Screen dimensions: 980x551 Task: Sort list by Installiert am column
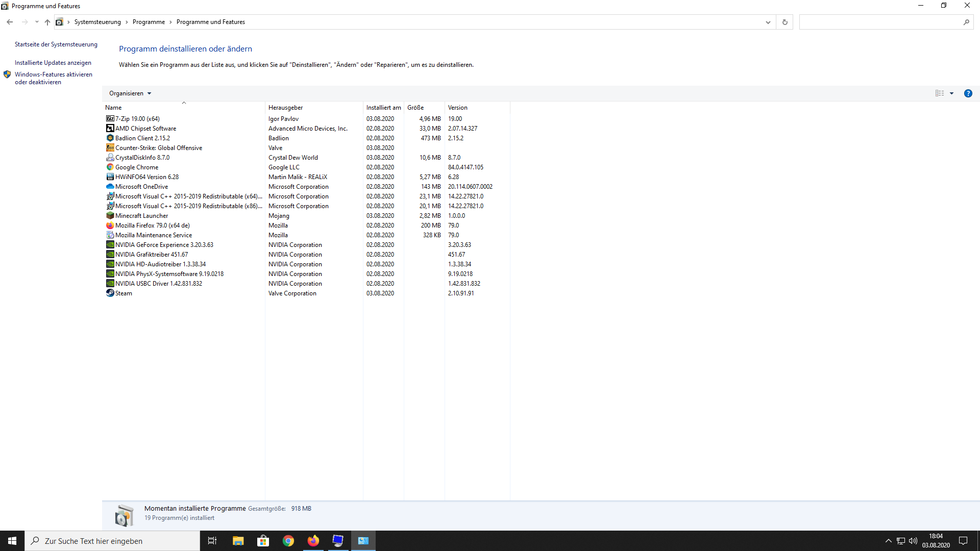[x=383, y=108]
